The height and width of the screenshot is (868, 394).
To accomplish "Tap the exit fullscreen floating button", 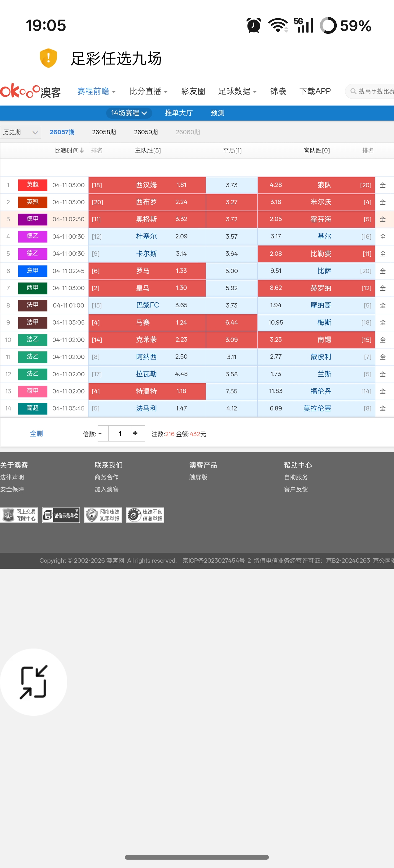I will [x=33, y=682].
